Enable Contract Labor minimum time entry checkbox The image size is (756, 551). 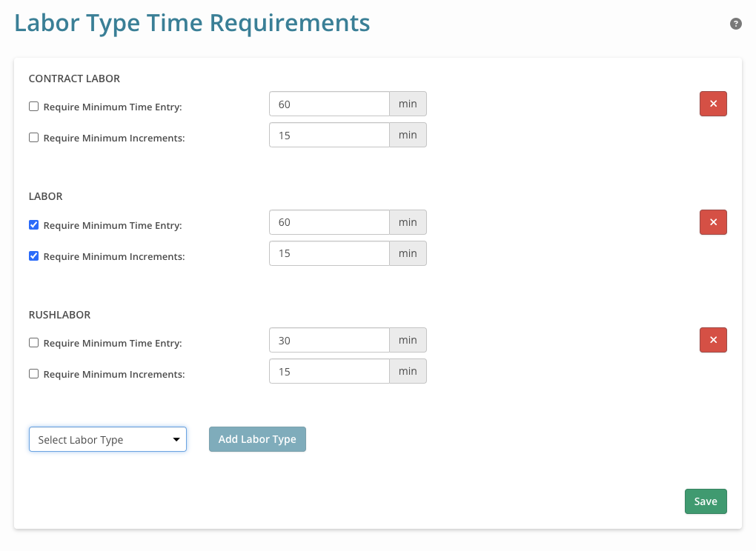33,107
